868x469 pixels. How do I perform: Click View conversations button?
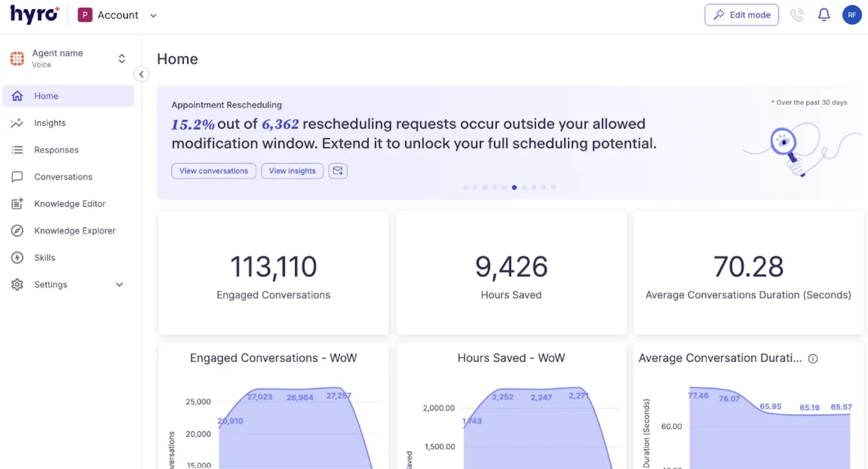(214, 171)
